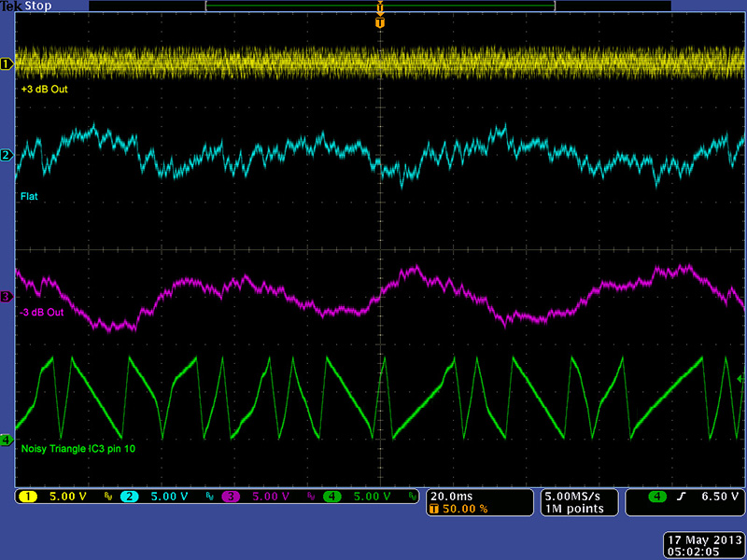The height and width of the screenshot is (560, 747).
Task: Click the +3 dB Out waveform label
Action: [44, 90]
